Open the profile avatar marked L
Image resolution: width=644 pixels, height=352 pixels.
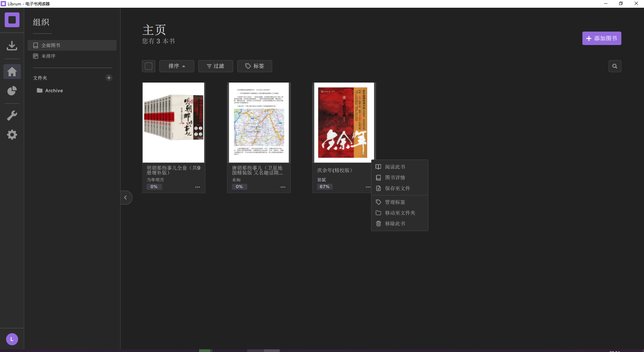[12, 339]
